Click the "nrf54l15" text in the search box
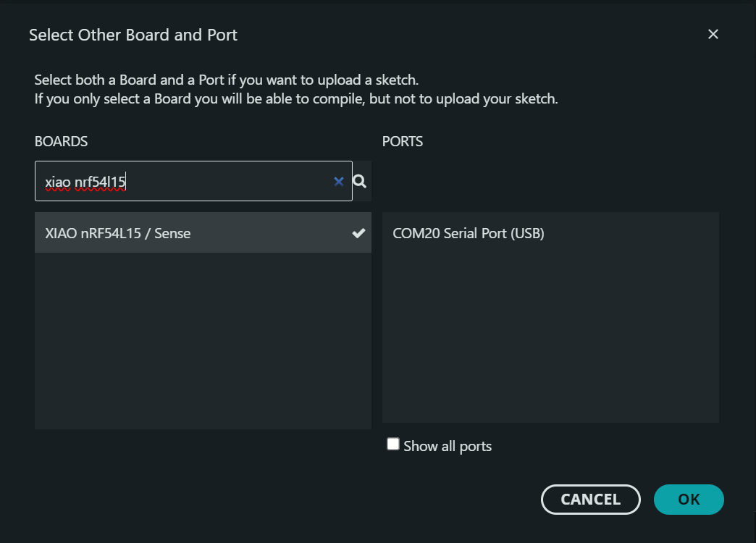Viewport: 756px width, 543px height. (x=100, y=182)
